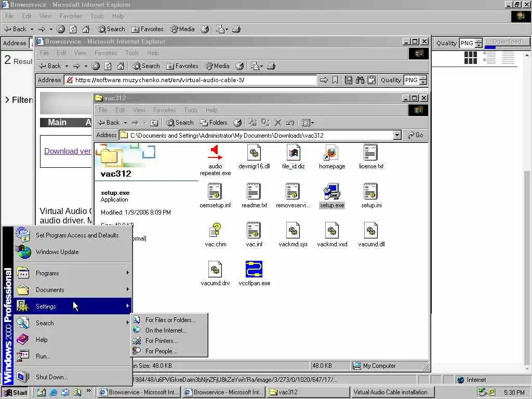Click Up folder icon in vac312 toolbar
The height and width of the screenshot is (399, 532).
154,123
